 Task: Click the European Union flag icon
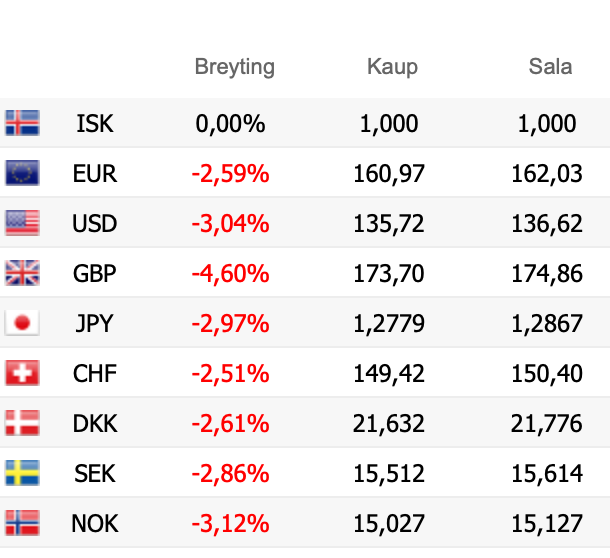tap(22, 173)
